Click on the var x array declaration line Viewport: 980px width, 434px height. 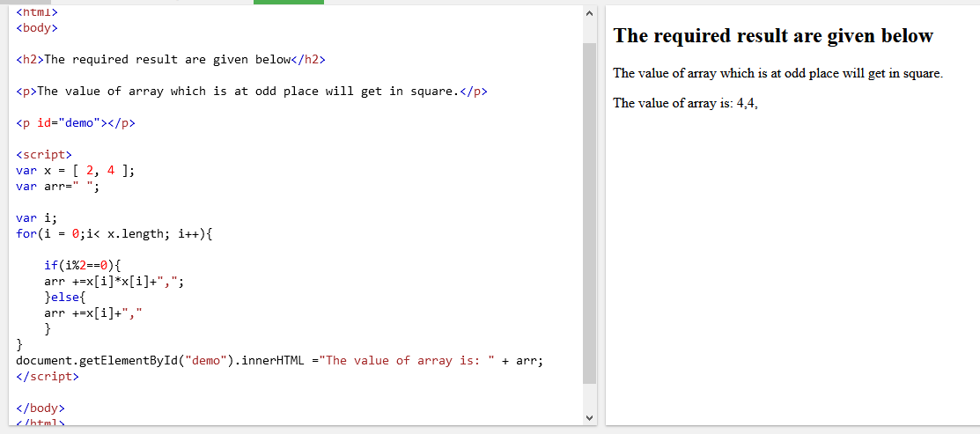(76, 171)
